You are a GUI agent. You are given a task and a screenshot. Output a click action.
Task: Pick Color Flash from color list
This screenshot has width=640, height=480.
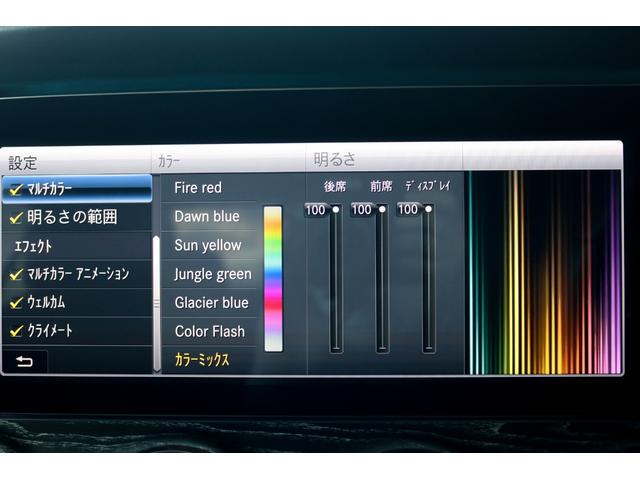pos(209,331)
